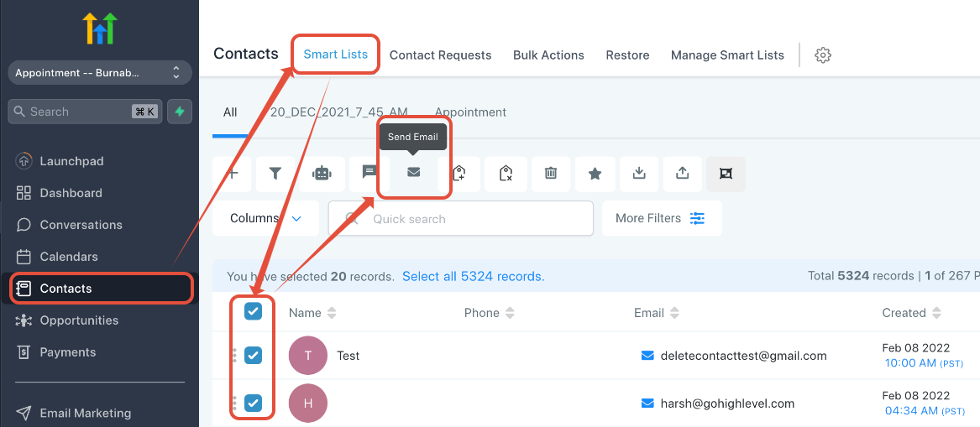Open the Appointment -- Burnaby account switcher
Screen dimensions: 980x427
(x=100, y=73)
